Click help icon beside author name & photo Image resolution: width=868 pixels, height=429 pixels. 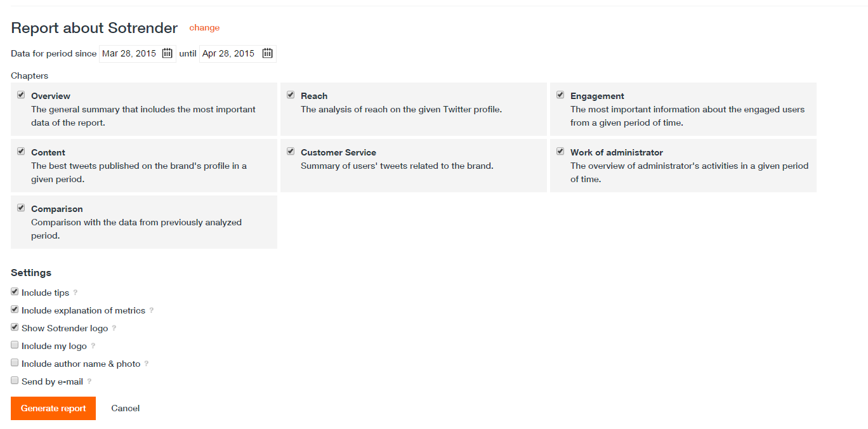pos(147,364)
